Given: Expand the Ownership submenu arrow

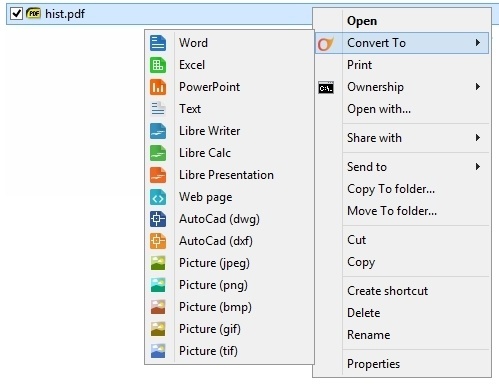Looking at the screenshot, I should pos(478,87).
